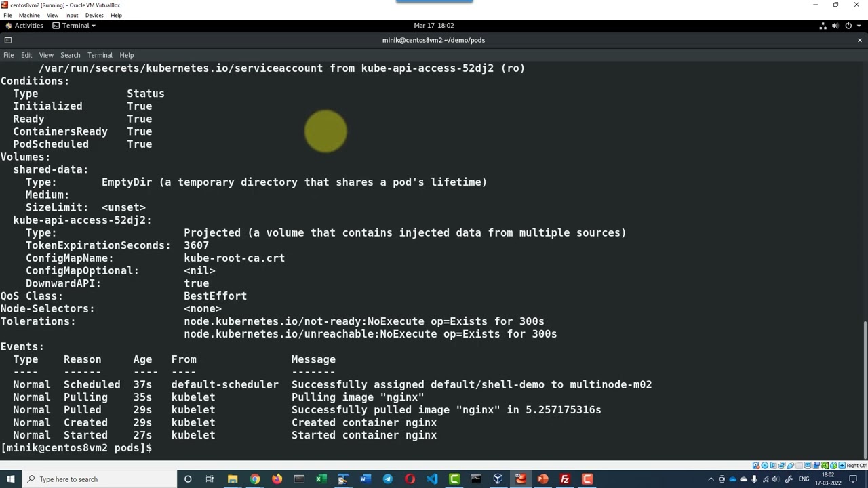Open Task View in the taskbar
This screenshot has height=488, width=868.
point(210,479)
